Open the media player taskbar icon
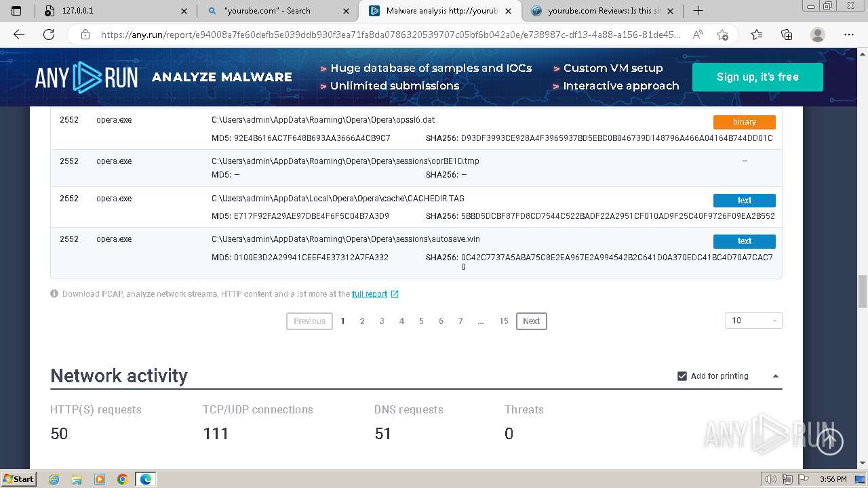The height and width of the screenshot is (488, 868). (100, 479)
